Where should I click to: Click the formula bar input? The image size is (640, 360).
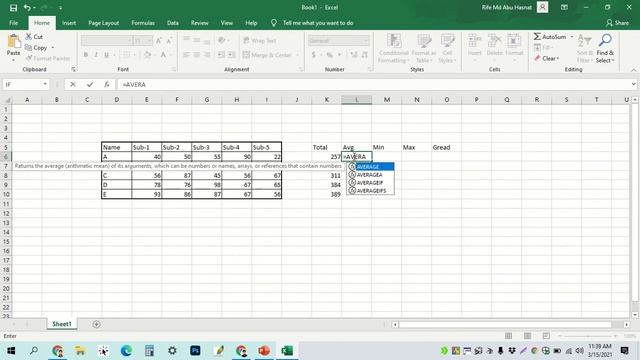[373, 84]
